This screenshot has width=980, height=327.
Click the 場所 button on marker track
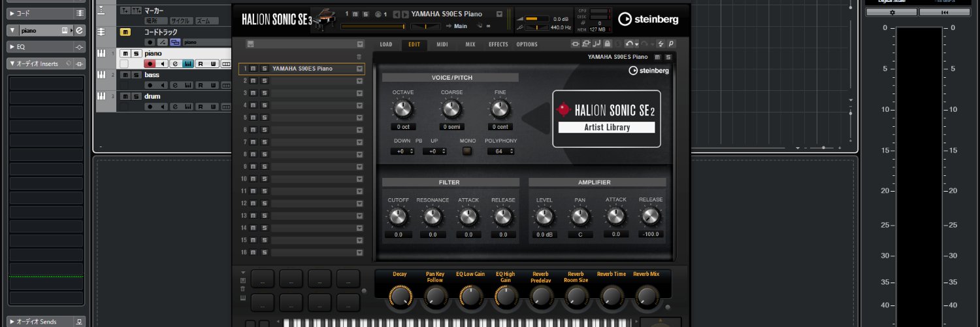tap(157, 21)
